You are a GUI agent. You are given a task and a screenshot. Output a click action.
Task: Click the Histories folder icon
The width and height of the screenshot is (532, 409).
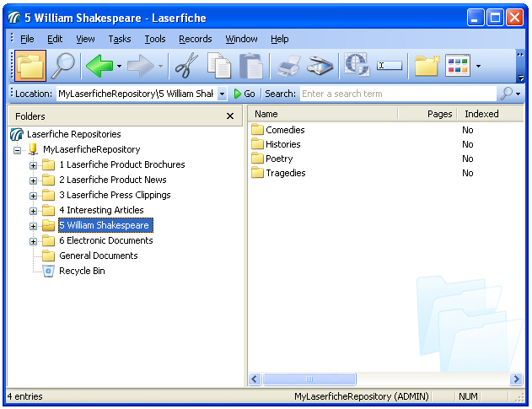point(257,144)
